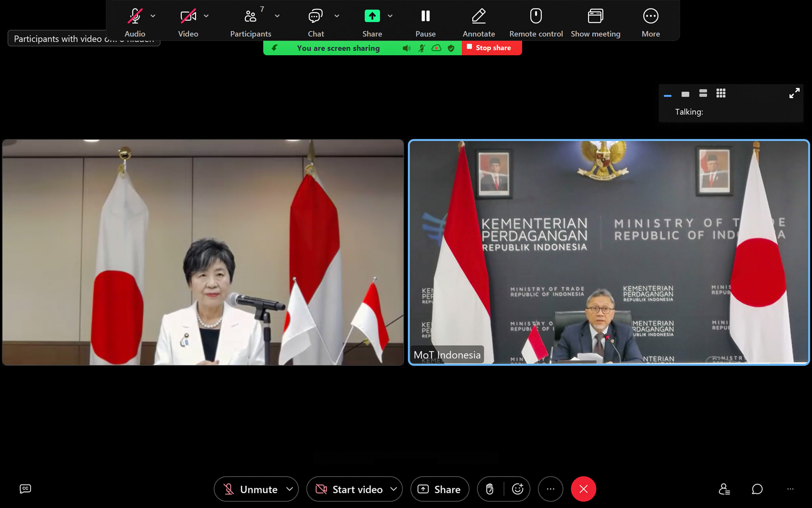This screenshot has width=812, height=508.
Task: Expand video panel with diagonal arrows icon
Action: (x=794, y=93)
